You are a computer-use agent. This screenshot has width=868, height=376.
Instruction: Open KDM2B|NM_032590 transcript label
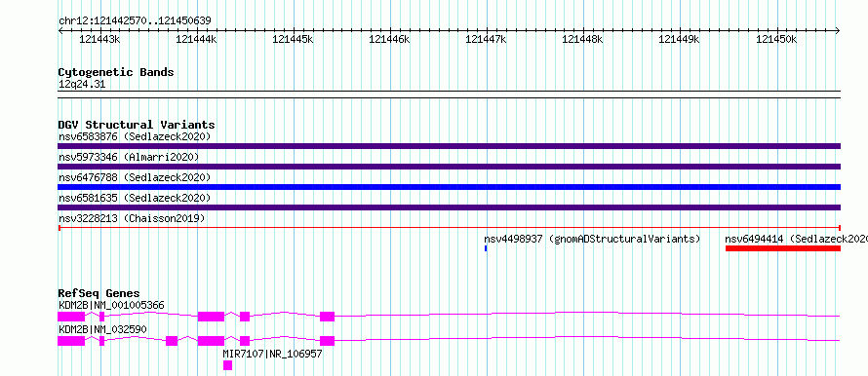point(102,329)
